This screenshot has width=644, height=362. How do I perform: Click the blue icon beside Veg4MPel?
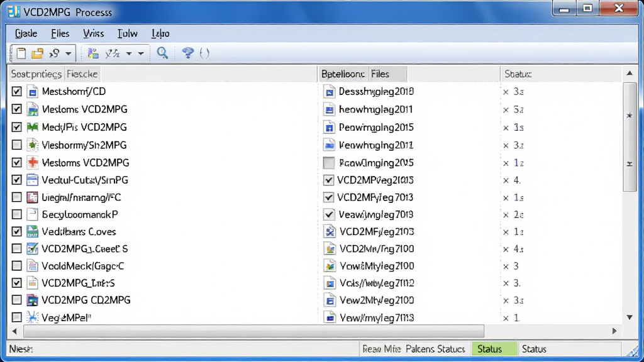point(33,317)
